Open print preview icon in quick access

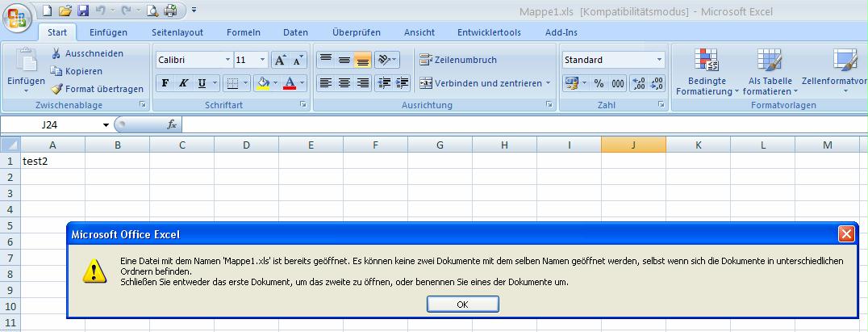[x=152, y=10]
